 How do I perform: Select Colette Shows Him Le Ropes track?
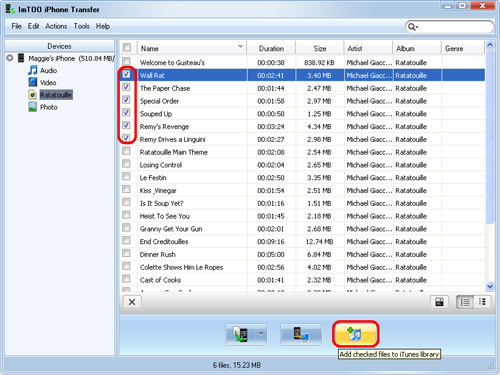pyautogui.click(x=181, y=267)
